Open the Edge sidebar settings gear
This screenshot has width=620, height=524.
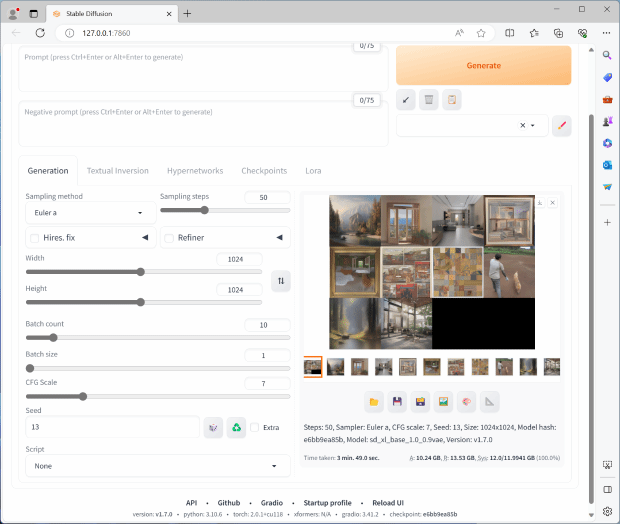[607, 511]
